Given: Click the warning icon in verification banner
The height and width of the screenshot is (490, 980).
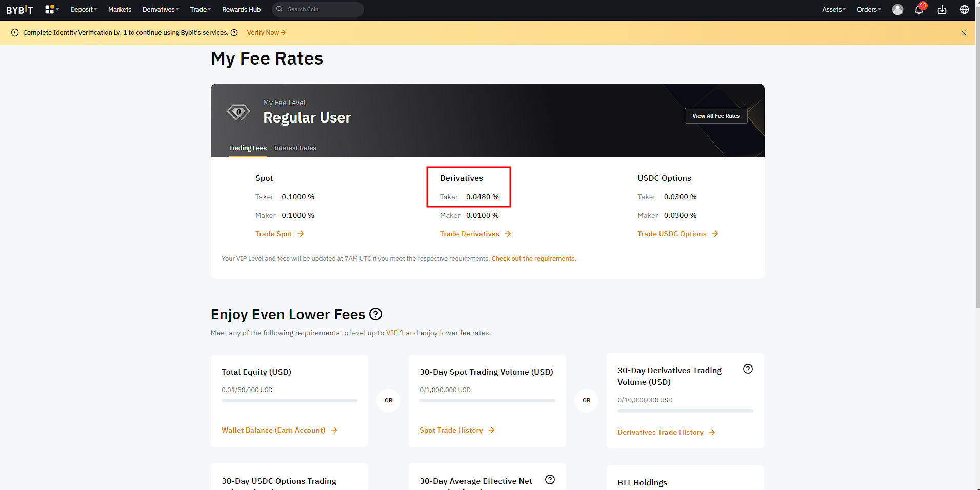Looking at the screenshot, I should coord(15,33).
